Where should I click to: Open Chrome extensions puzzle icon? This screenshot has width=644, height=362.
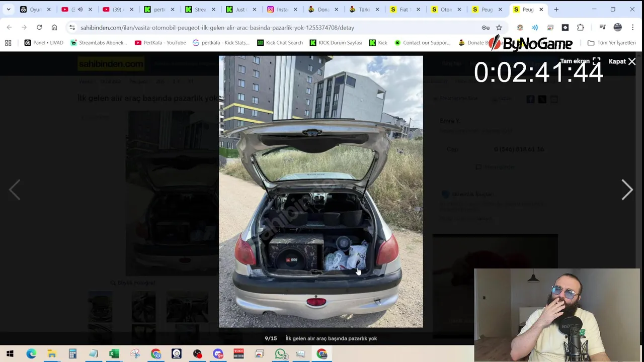tap(581, 28)
